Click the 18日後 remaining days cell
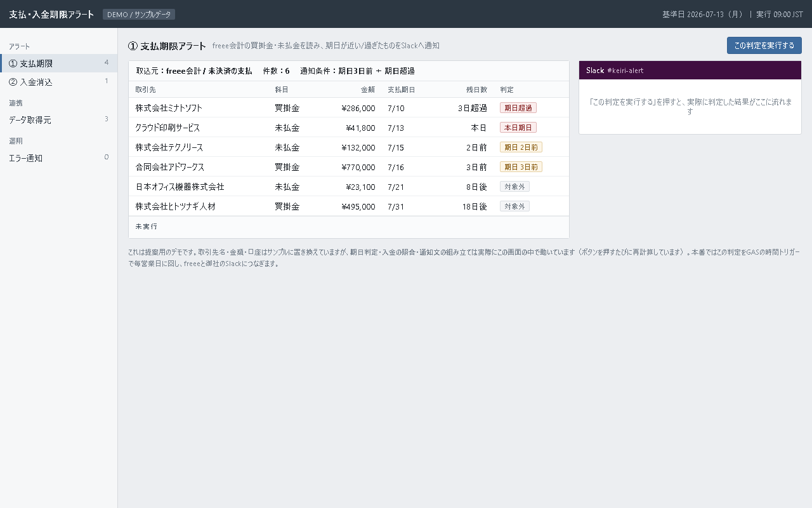The width and height of the screenshot is (812, 508). [x=475, y=206]
